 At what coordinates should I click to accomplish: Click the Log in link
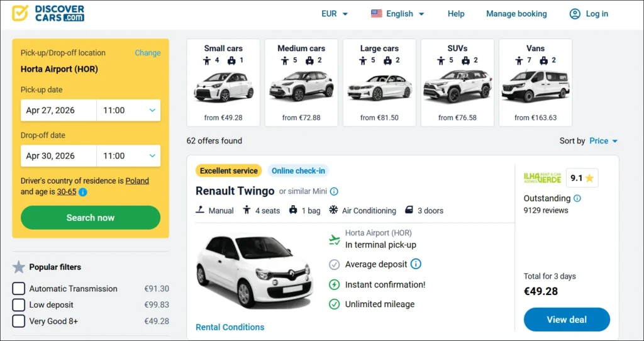pos(597,14)
